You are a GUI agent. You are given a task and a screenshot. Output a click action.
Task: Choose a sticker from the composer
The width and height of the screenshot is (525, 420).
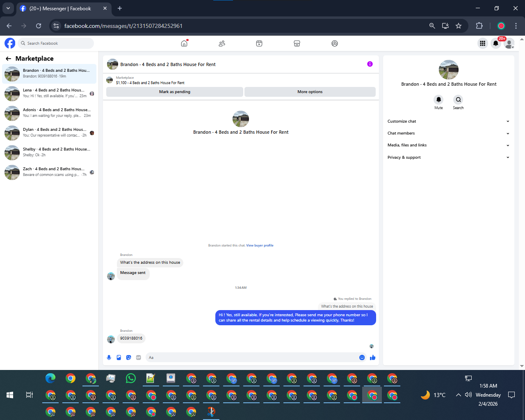click(x=128, y=358)
